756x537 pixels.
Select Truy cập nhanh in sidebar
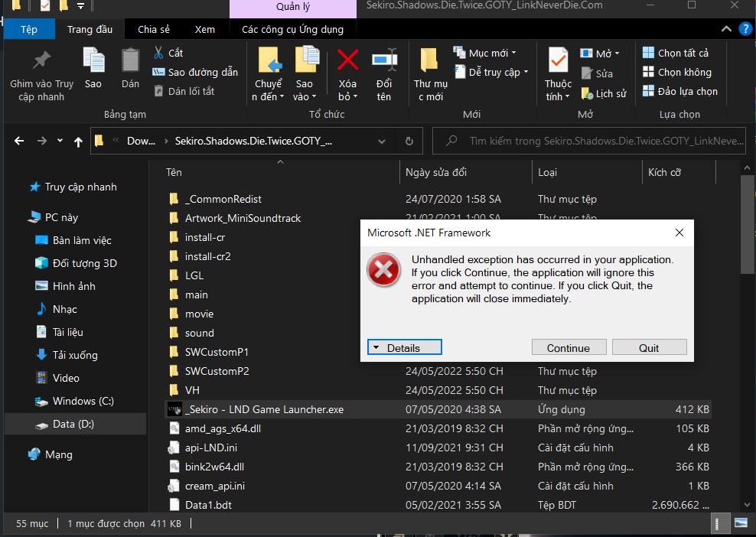click(x=73, y=187)
